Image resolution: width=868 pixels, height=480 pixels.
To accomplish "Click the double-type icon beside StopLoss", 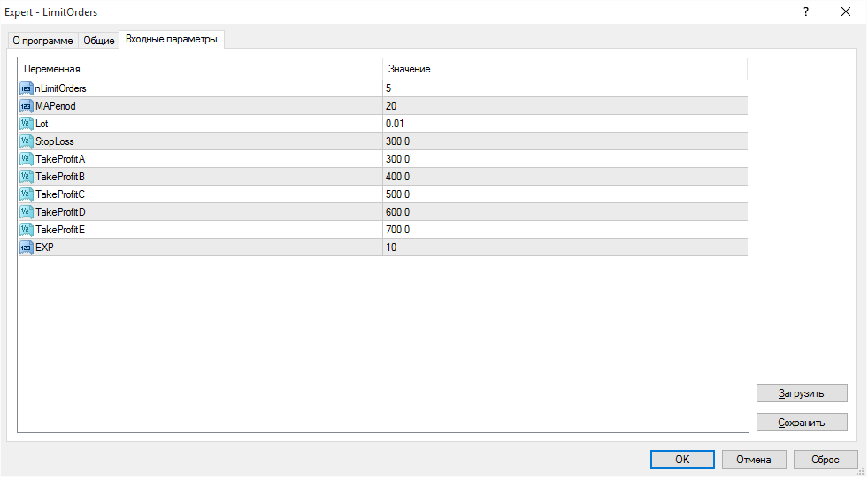I will coord(26,141).
